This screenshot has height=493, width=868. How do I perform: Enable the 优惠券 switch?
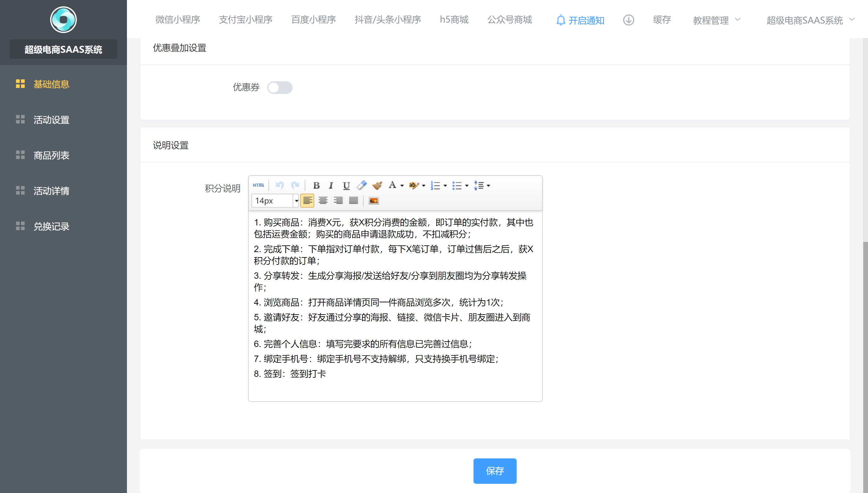(280, 88)
